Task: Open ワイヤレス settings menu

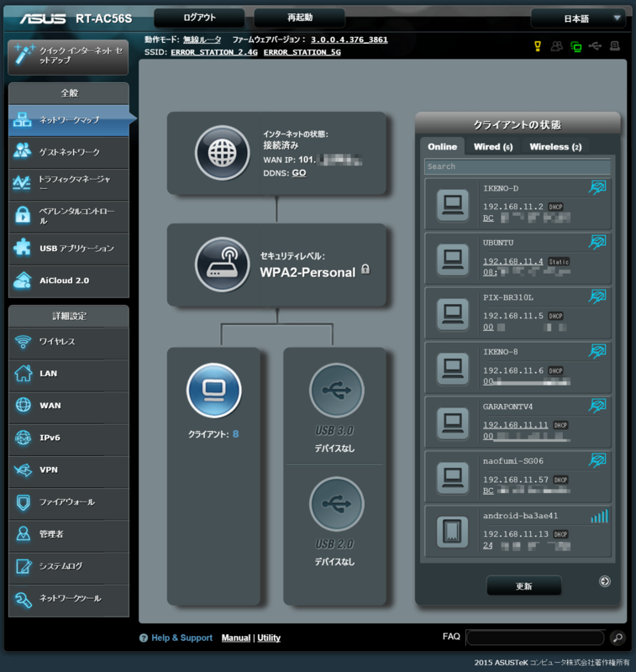Action: (x=69, y=342)
